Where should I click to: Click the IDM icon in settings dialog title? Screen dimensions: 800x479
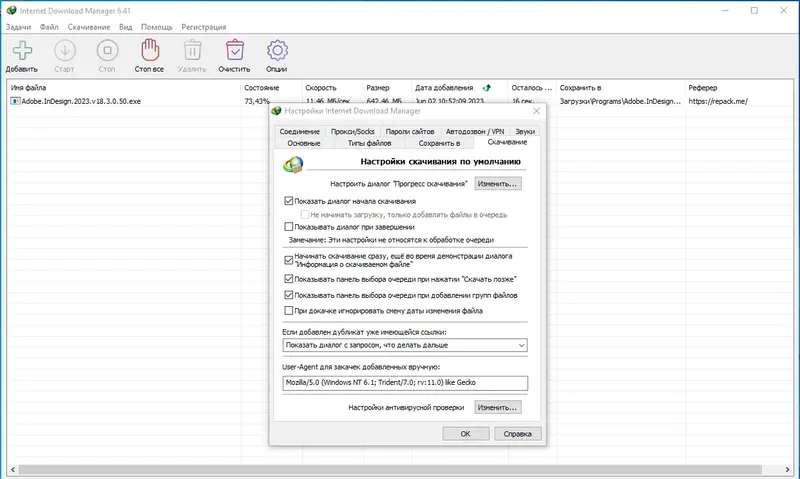point(277,111)
